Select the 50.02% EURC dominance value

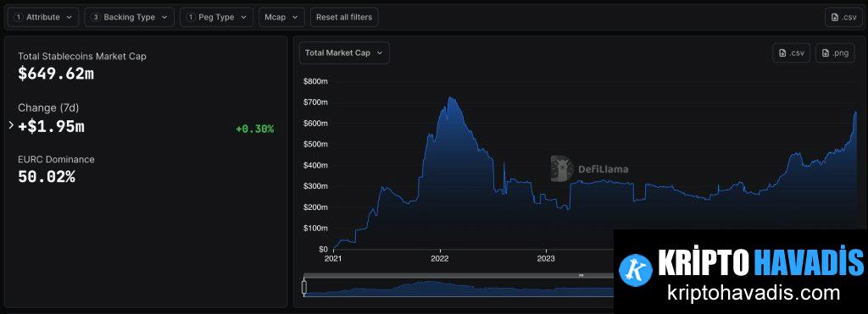47,177
